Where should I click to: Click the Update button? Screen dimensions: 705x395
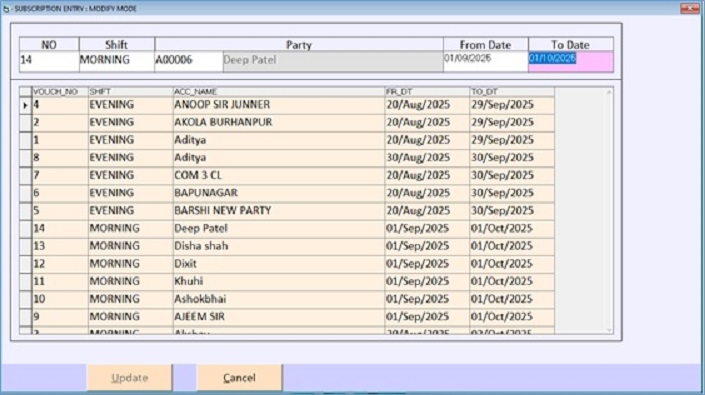129,377
